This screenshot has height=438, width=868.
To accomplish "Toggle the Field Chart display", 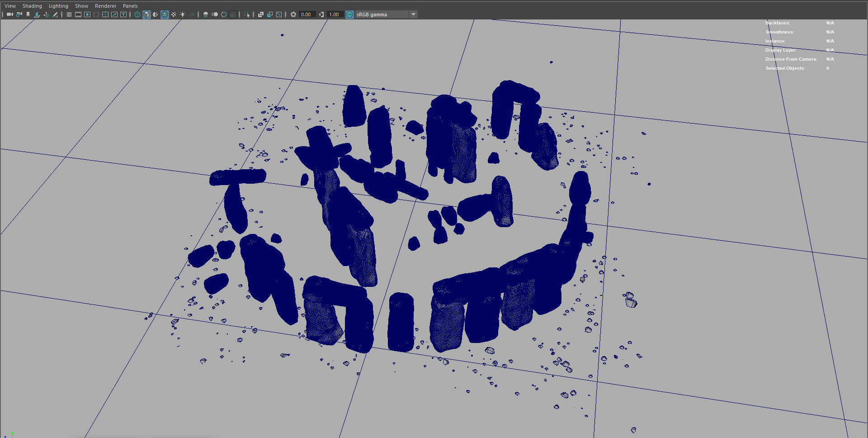I will (x=105, y=14).
